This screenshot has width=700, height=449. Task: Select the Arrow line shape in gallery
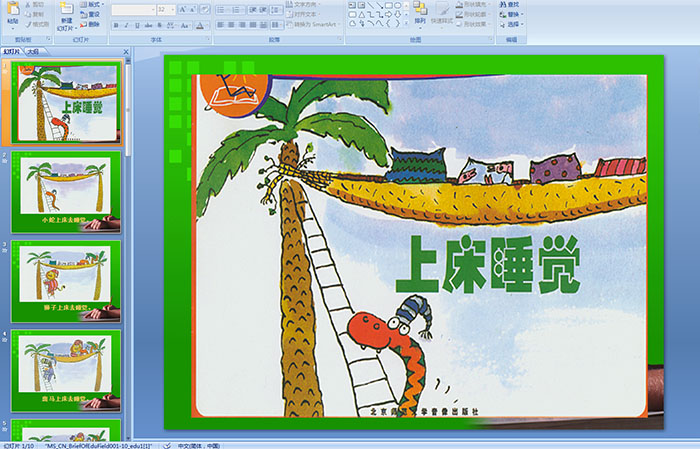[379, 5]
